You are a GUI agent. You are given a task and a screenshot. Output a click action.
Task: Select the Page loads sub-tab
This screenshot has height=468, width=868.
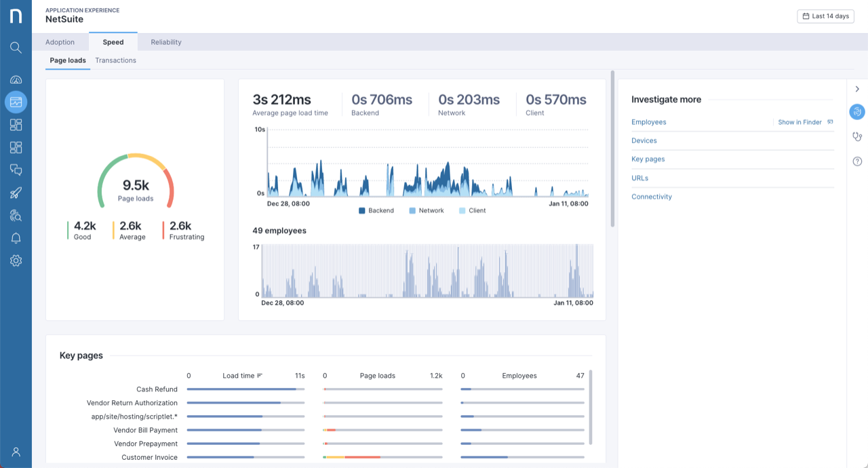pos(68,60)
